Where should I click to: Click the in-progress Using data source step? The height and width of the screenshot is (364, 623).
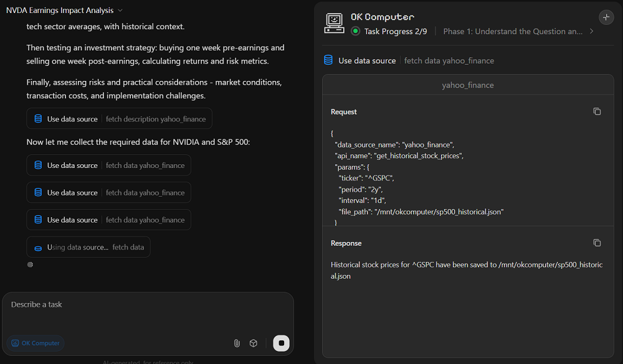pos(88,247)
